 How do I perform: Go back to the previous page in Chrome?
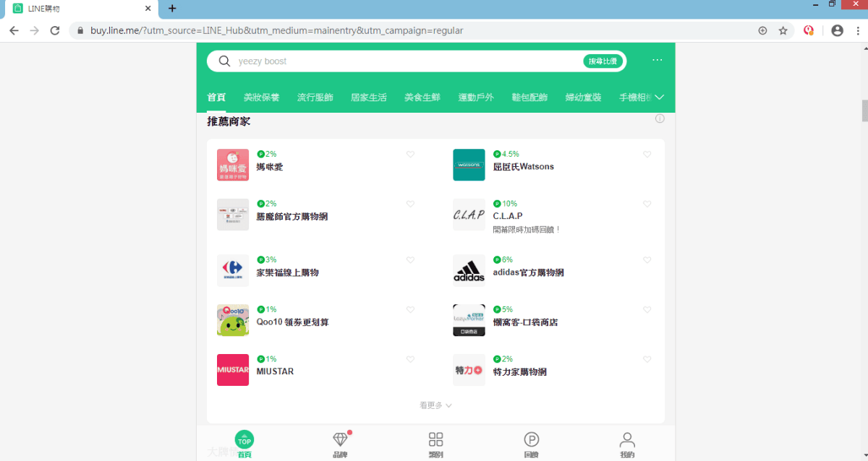pyautogui.click(x=14, y=30)
